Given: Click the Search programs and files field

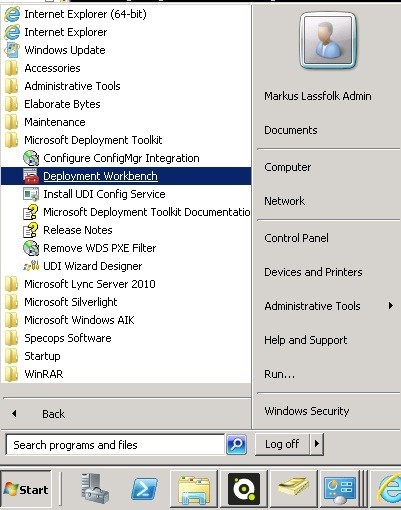Looking at the screenshot, I should pyautogui.click(x=115, y=445).
